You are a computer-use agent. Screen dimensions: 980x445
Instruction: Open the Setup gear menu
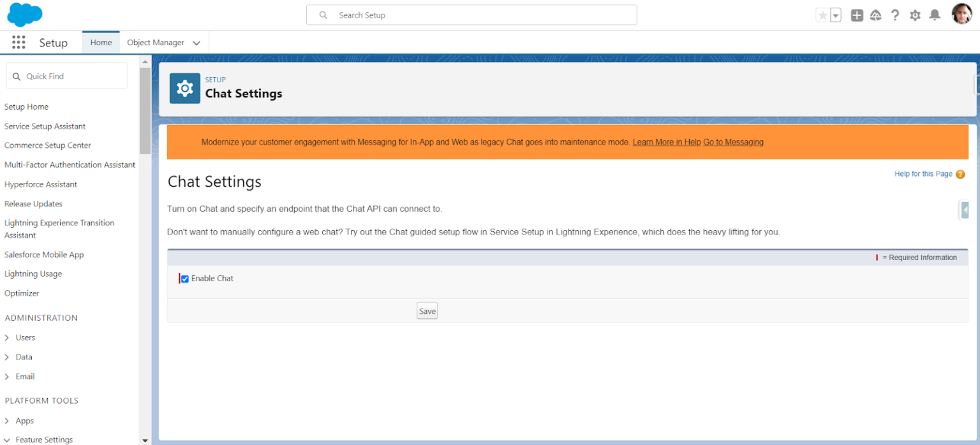(x=915, y=15)
